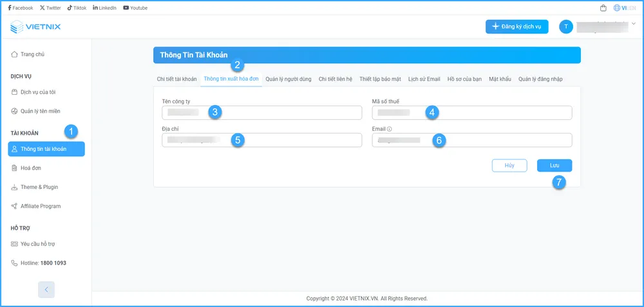Click into the Địa chỉ input field
This screenshot has width=644, height=307.
[x=262, y=140]
